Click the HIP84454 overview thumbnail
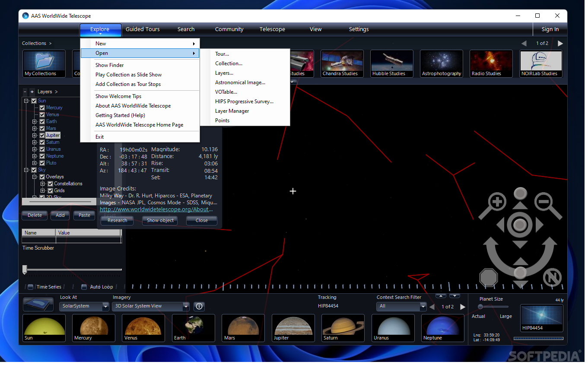 tap(542, 318)
